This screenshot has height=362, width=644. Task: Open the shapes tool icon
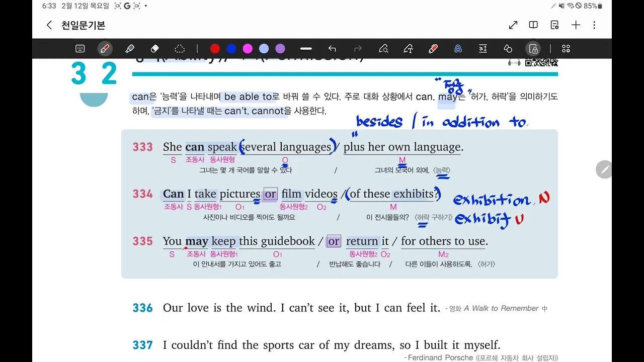(508, 49)
